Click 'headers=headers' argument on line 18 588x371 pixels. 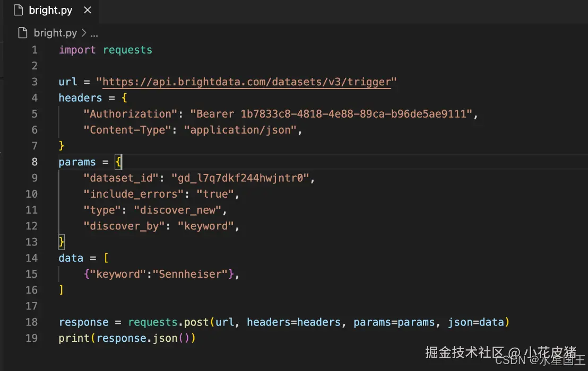click(x=293, y=322)
